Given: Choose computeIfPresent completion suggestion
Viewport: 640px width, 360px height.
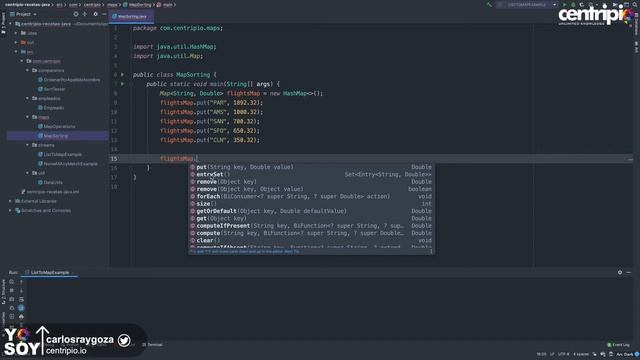Looking at the screenshot, I should tap(311, 226).
